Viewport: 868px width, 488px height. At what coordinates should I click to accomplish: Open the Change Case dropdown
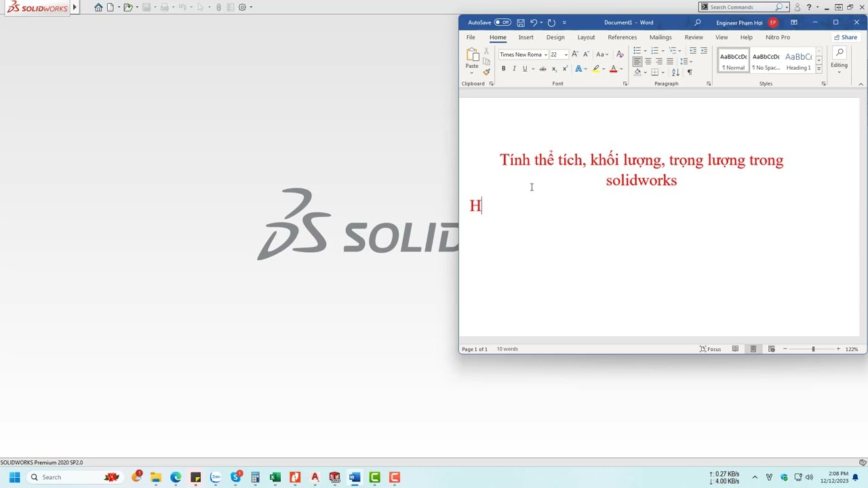click(x=602, y=54)
